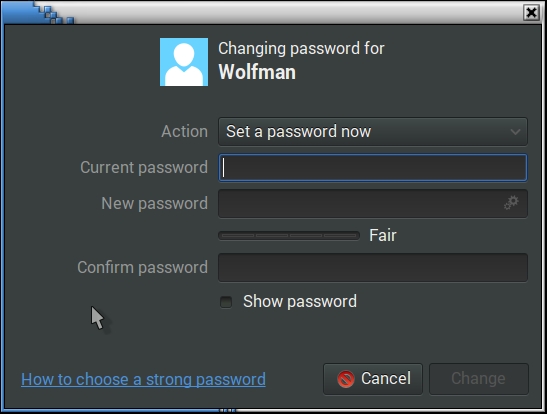The width and height of the screenshot is (547, 414).
Task: Open 'How to choose a strong password' link
Action: (143, 379)
